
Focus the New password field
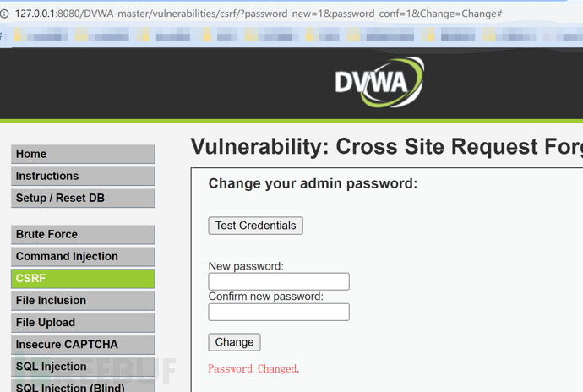(279, 281)
